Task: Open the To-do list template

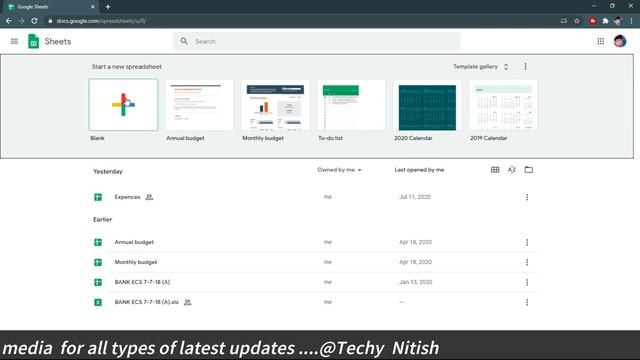Action: click(351, 105)
